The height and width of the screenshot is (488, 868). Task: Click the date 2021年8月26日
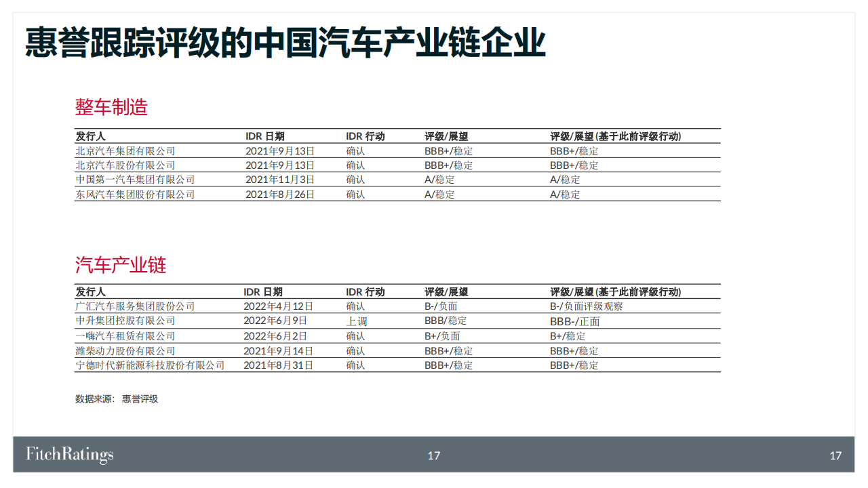(280, 195)
